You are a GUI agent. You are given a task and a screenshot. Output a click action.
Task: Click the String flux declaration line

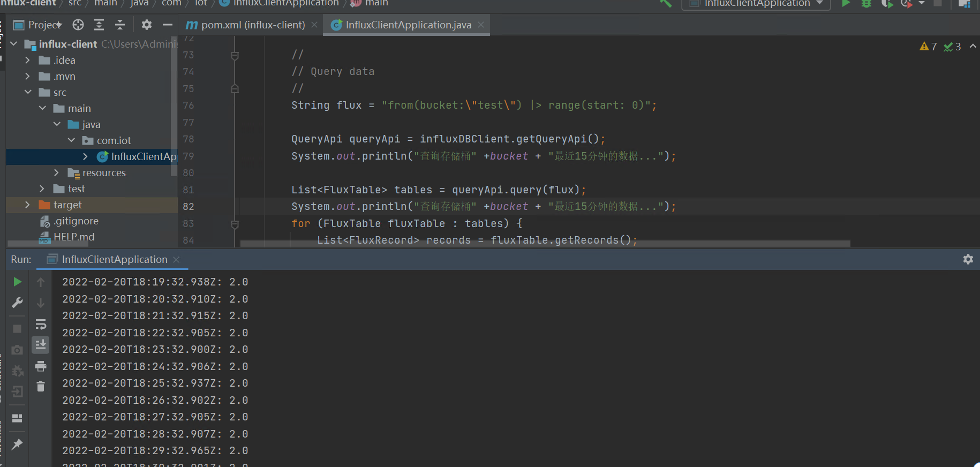[474, 106]
